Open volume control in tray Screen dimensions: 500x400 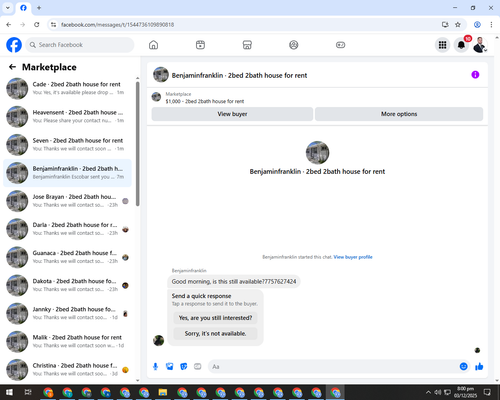438,392
